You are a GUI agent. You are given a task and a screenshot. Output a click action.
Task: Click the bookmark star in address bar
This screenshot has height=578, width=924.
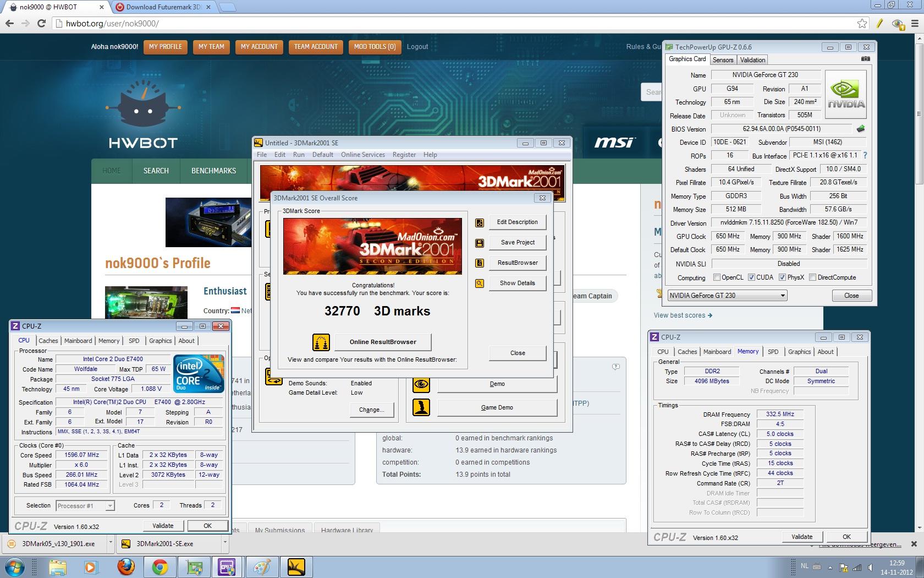click(x=862, y=23)
